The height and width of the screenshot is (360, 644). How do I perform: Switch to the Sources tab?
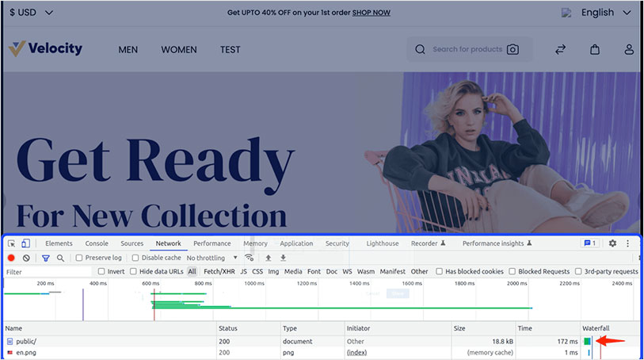[131, 243]
